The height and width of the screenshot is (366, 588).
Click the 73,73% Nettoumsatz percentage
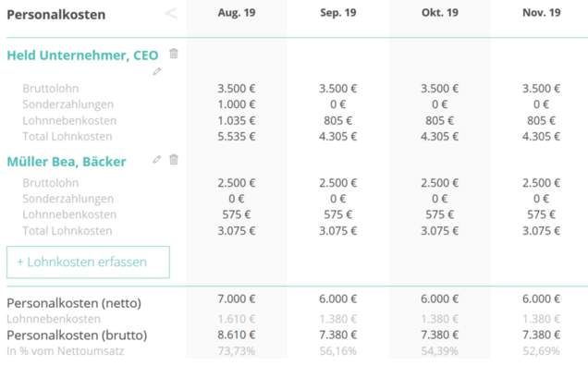pyautogui.click(x=237, y=351)
